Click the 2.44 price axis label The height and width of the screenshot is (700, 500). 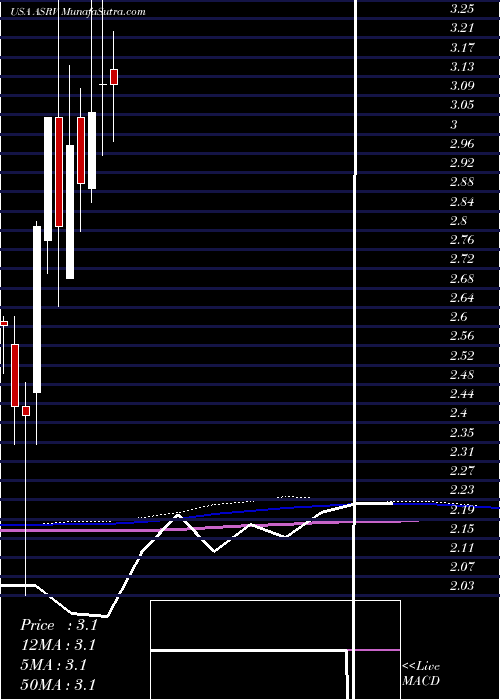point(461,394)
